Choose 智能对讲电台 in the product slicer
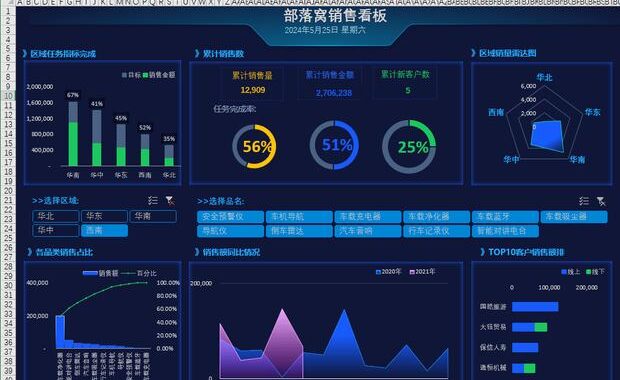 pos(505,231)
